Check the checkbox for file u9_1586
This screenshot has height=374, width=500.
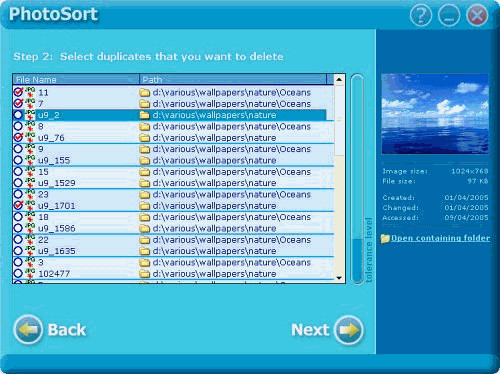[x=18, y=228]
